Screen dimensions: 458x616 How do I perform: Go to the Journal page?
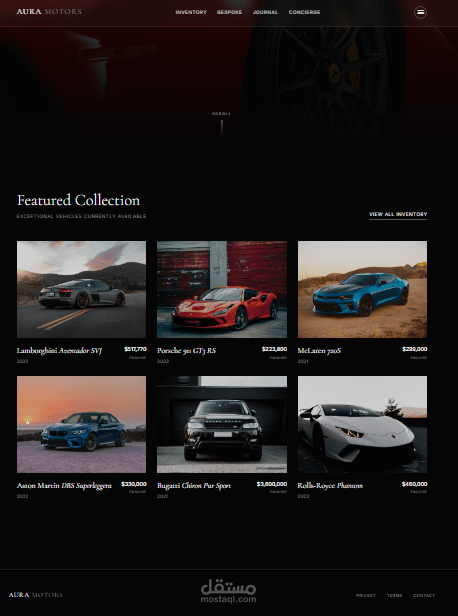pyautogui.click(x=265, y=12)
